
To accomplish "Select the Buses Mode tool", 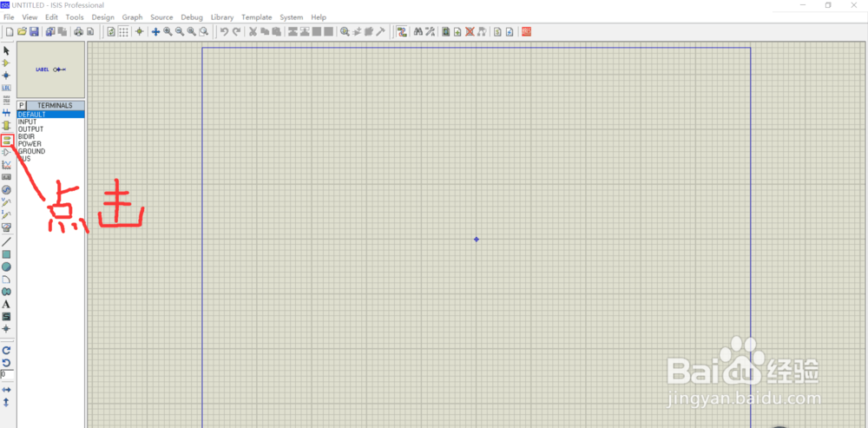I will tap(7, 113).
